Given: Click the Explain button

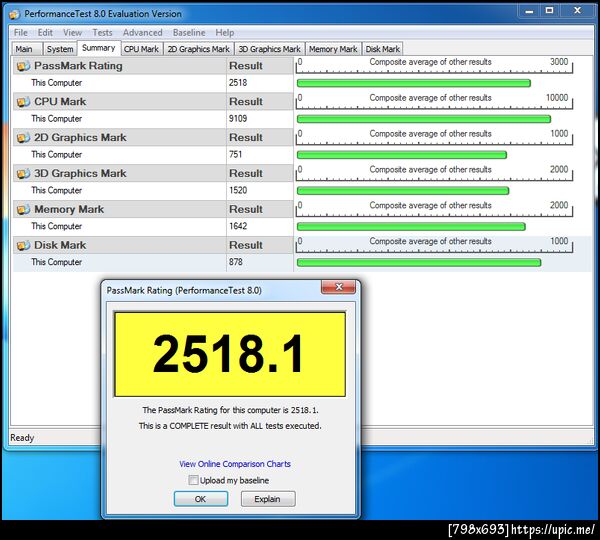Looking at the screenshot, I should click(x=268, y=499).
